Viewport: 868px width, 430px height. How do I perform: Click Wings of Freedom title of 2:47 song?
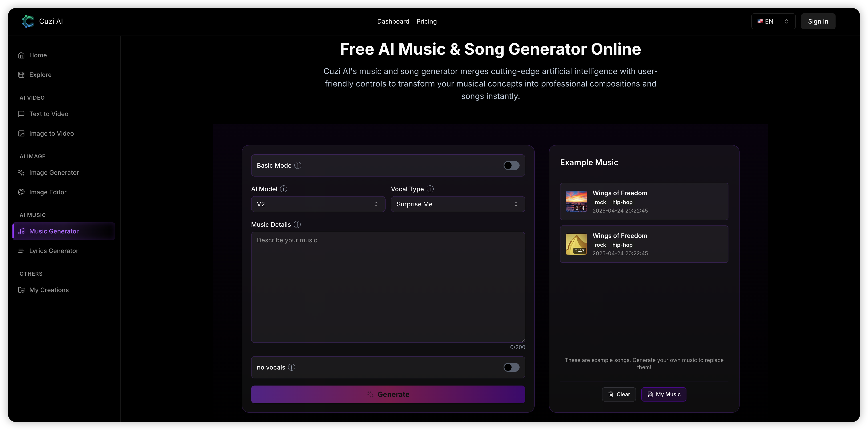tap(620, 236)
